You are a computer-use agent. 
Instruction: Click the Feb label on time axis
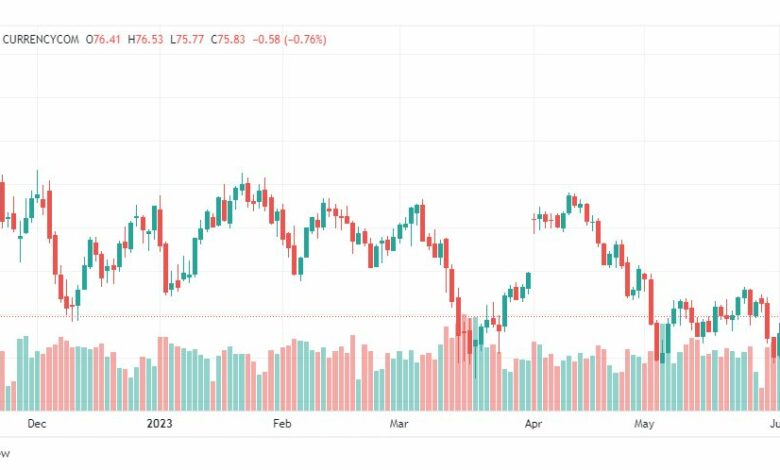[282, 424]
